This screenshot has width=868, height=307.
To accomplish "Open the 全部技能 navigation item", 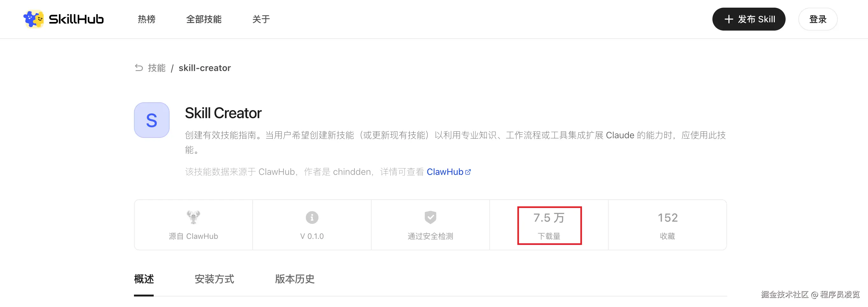I will (x=204, y=19).
